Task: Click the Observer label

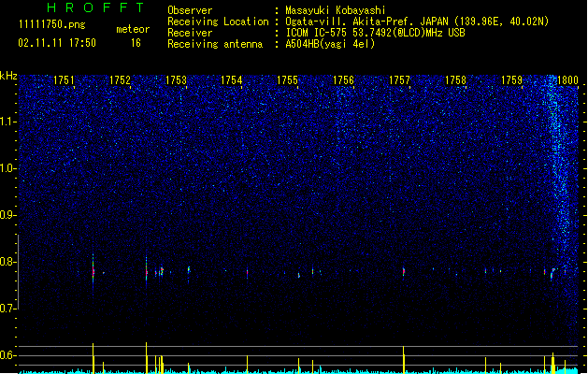Action: point(190,10)
